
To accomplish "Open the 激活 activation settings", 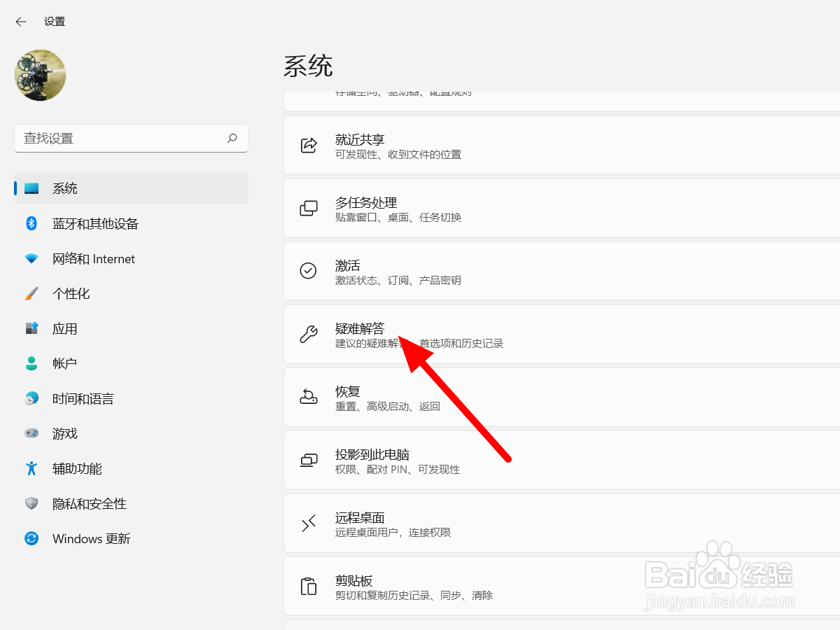I will (x=490, y=271).
